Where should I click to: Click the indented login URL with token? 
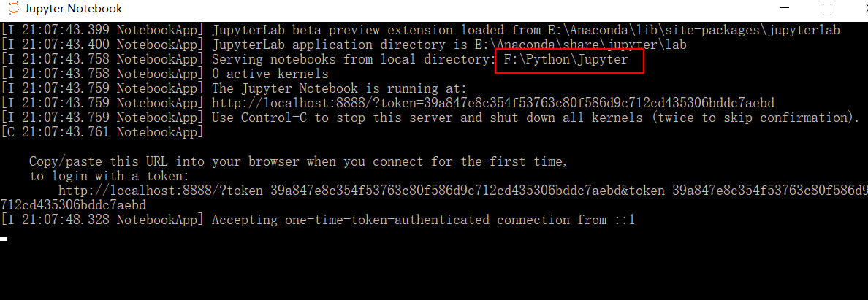point(462,191)
